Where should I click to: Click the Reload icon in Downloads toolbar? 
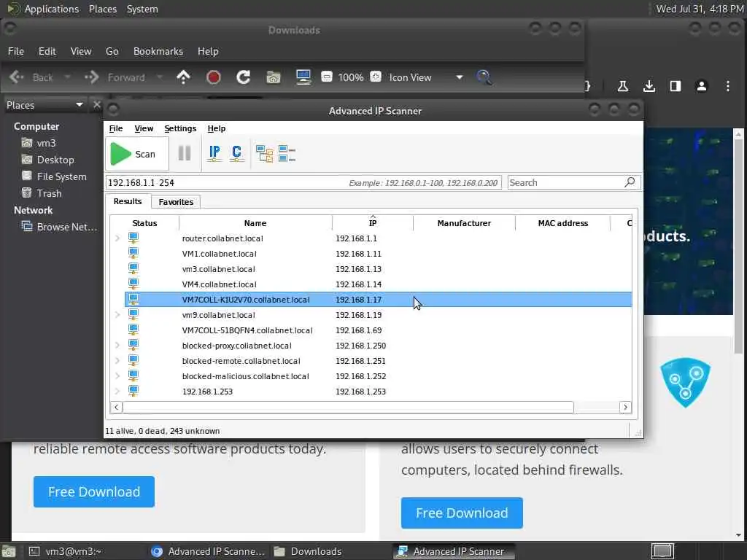[x=244, y=77]
